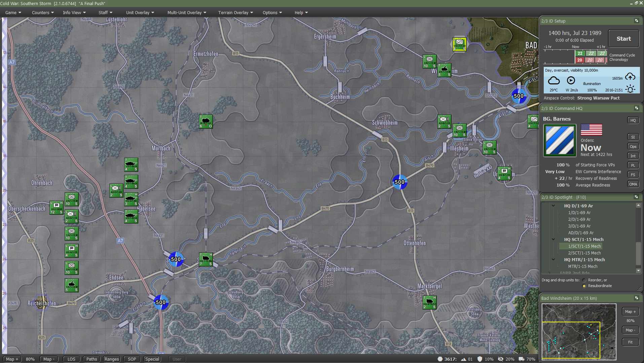Select the unit counter south of Marktbergel
The image size is (644, 363).
pos(430,302)
